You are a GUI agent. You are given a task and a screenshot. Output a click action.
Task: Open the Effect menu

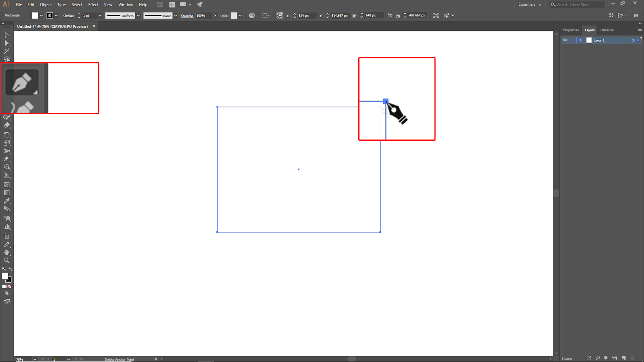93,5
